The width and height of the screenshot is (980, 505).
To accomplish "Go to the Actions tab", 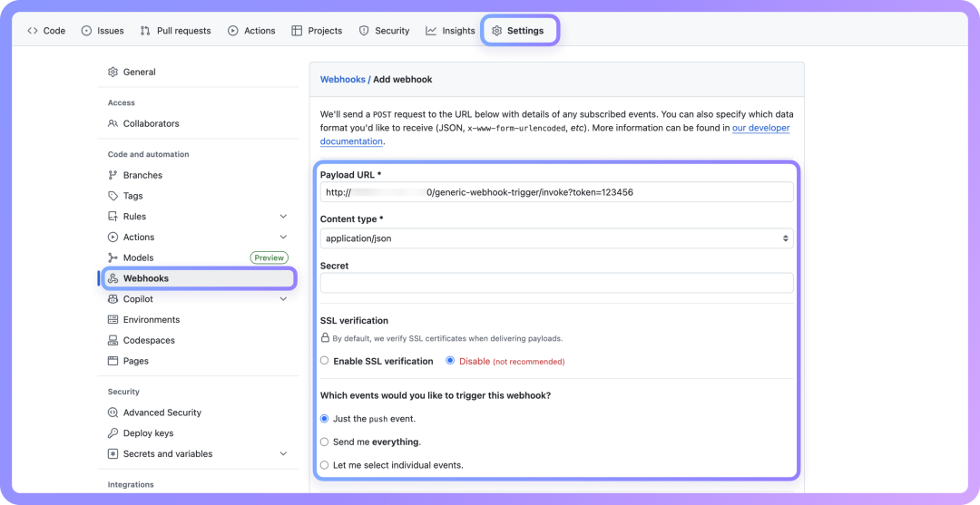I will (x=251, y=31).
